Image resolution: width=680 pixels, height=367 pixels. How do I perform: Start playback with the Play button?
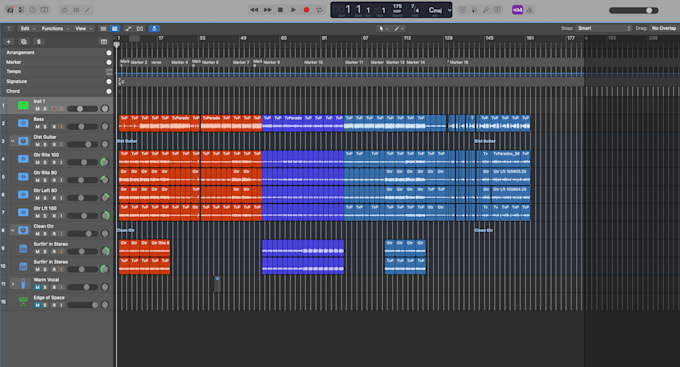point(293,10)
